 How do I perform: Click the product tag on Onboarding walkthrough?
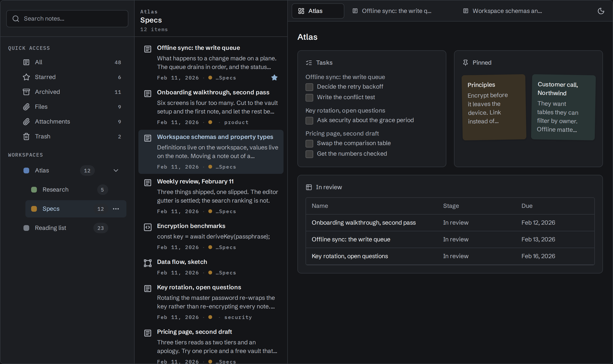[x=236, y=122]
